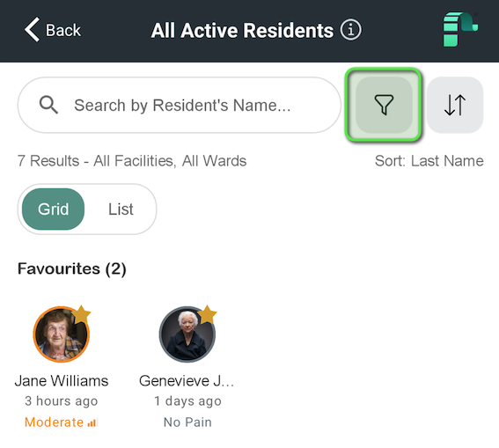The image size is (499, 448).
Task: Switch the view to Grid
Action: (x=53, y=209)
